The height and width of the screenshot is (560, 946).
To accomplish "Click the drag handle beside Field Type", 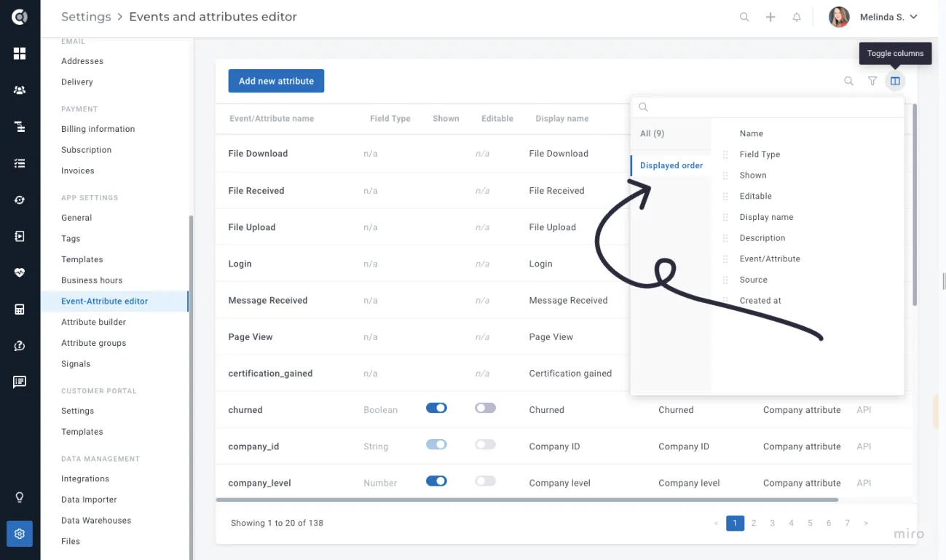I will (725, 154).
